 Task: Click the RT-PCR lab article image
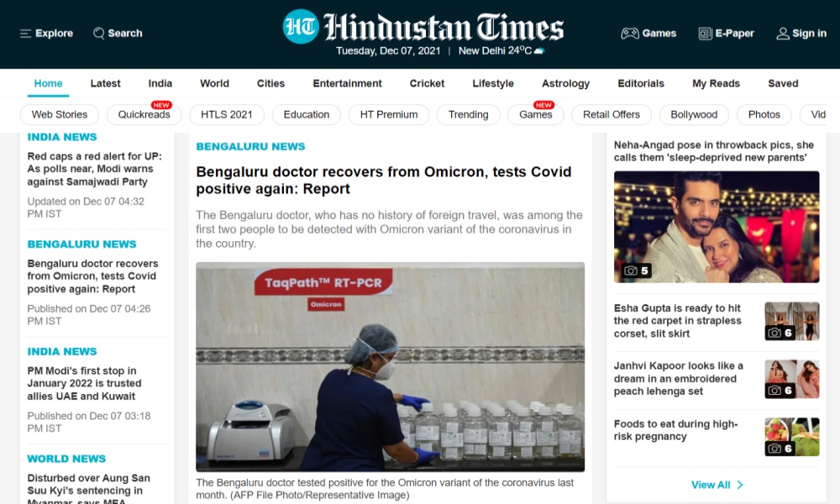[390, 367]
